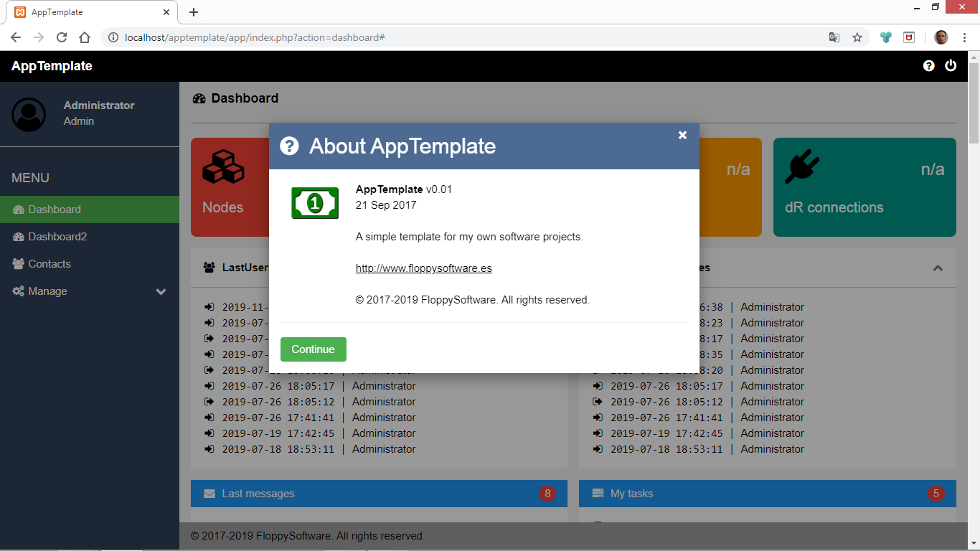This screenshot has width=980, height=551.
Task: Click the red shield extension icon
Action: tap(909, 37)
